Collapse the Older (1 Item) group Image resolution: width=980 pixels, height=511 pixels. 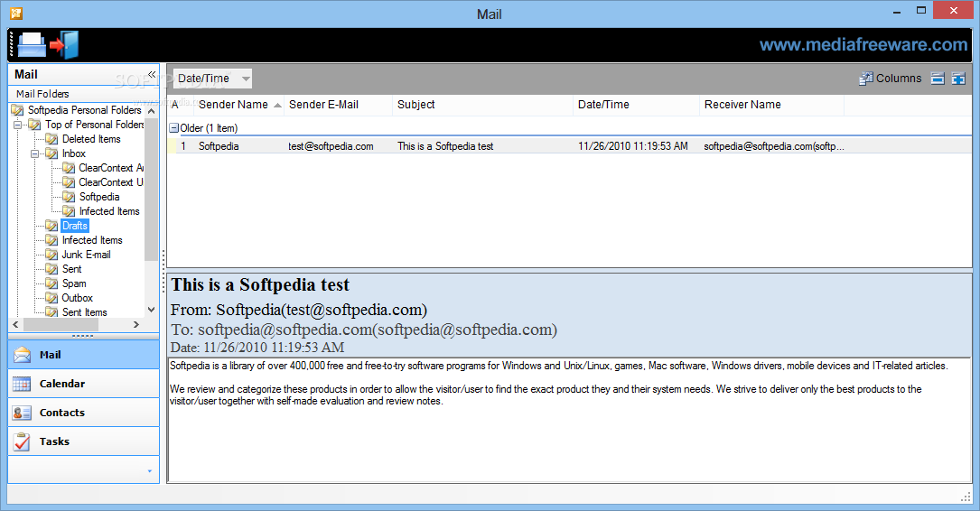[174, 128]
